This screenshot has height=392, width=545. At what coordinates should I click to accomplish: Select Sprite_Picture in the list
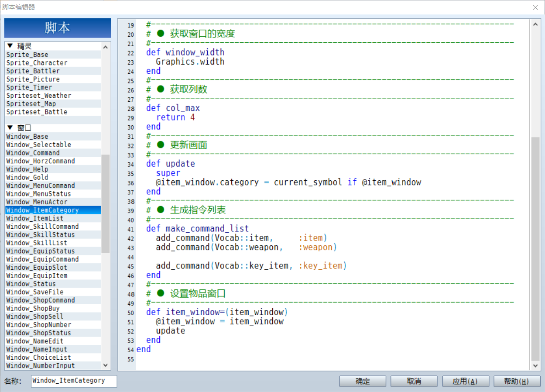[53, 79]
